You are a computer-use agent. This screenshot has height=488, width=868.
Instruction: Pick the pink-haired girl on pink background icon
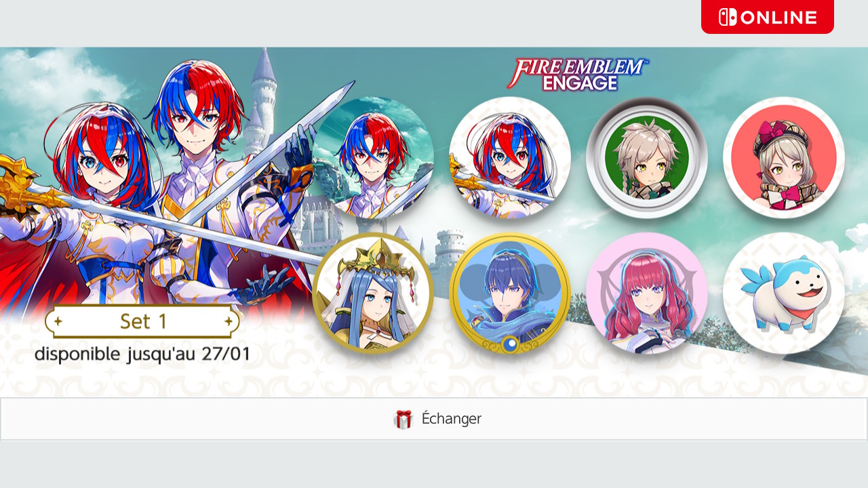pyautogui.click(x=647, y=293)
